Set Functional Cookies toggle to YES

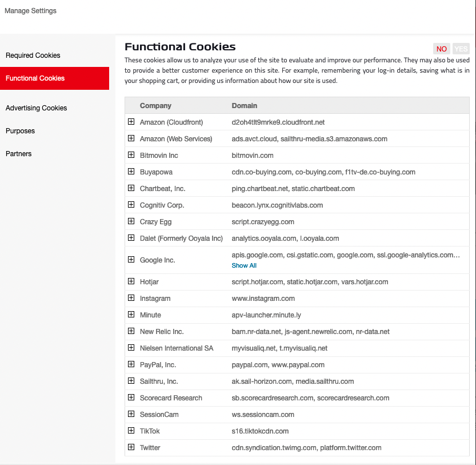461,49
